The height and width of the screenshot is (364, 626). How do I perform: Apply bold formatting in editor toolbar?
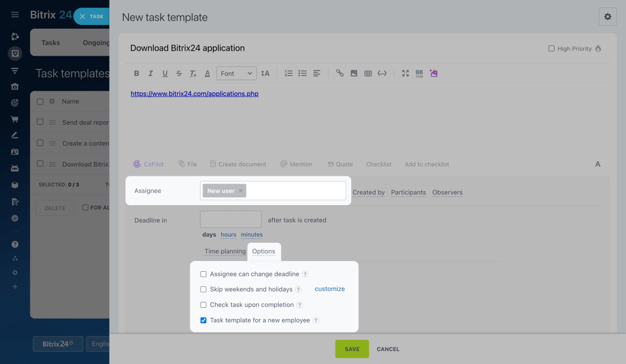pyautogui.click(x=136, y=73)
